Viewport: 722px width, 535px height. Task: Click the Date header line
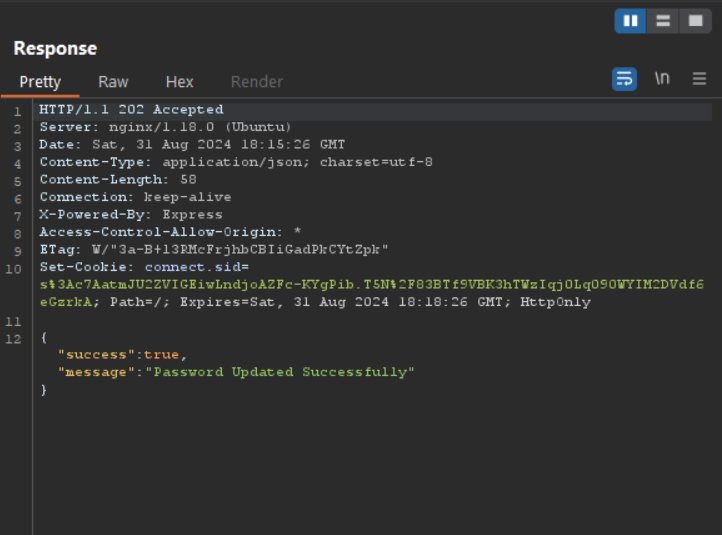192,145
